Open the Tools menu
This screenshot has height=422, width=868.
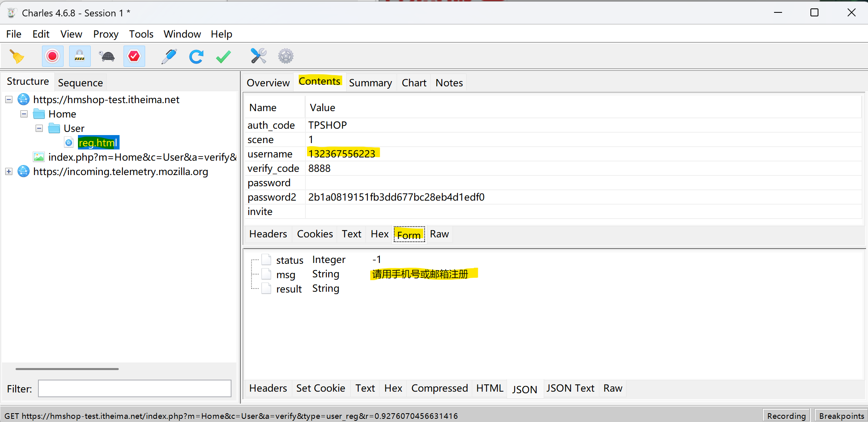(x=141, y=34)
